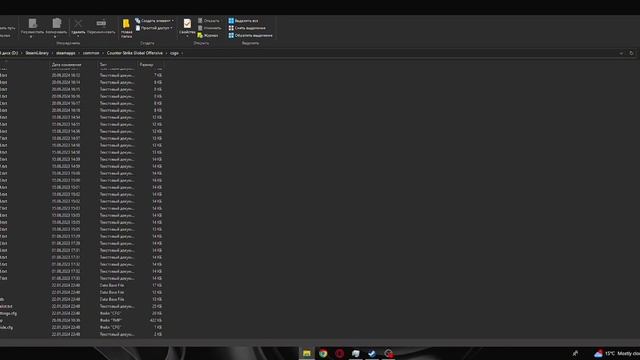
Task: Open the red Opera icon on taskbar
Action: click(x=339, y=353)
